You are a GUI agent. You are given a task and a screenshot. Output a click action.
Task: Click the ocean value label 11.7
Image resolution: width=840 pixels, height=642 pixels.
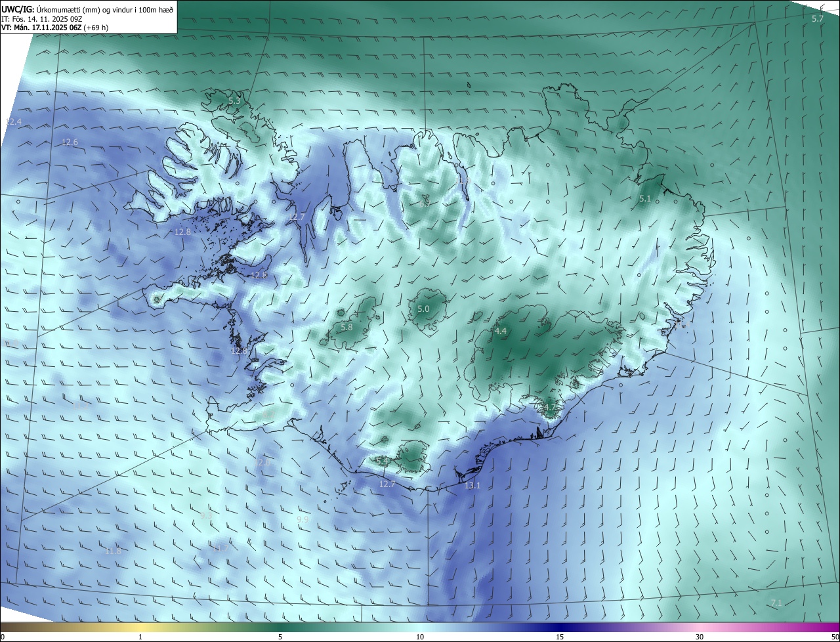tap(220, 548)
